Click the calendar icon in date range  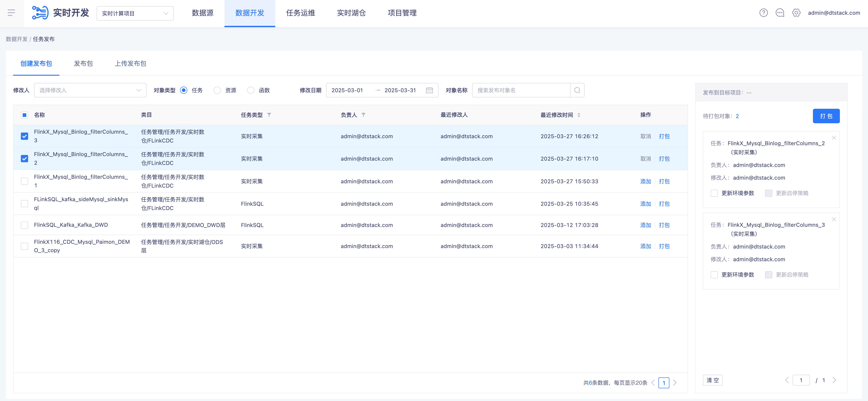[429, 90]
